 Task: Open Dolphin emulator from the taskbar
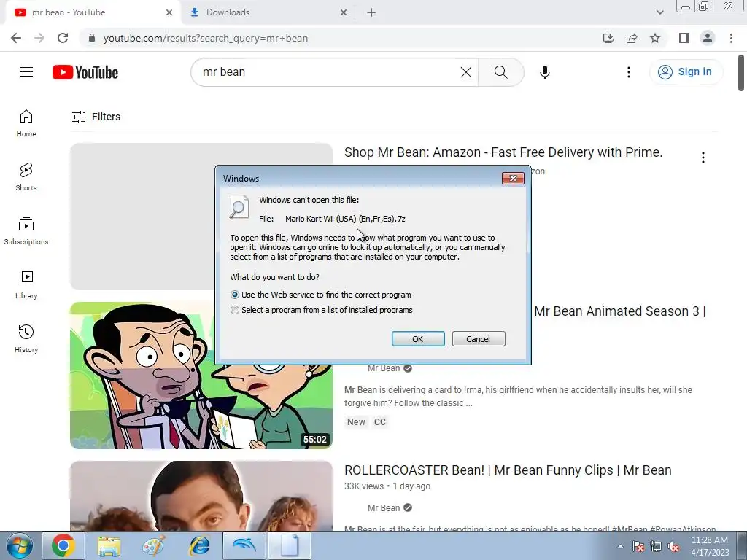(244, 545)
